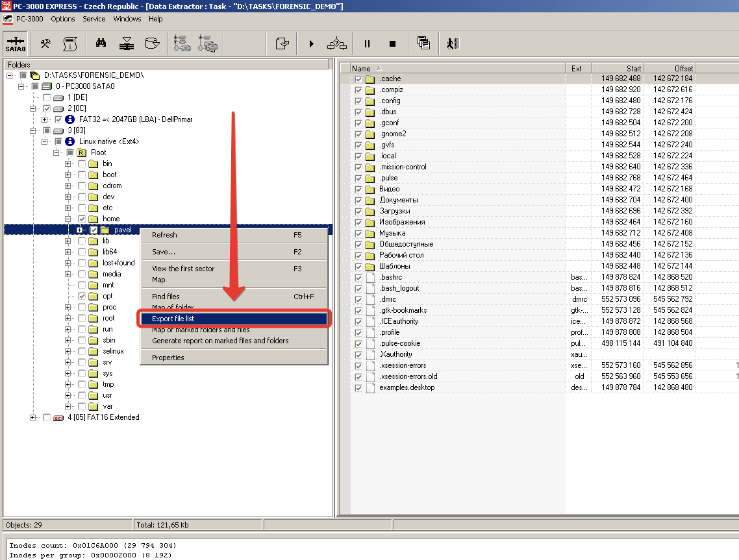Click the SATA0 port toolbar icon
This screenshot has height=560, width=739.
point(14,43)
